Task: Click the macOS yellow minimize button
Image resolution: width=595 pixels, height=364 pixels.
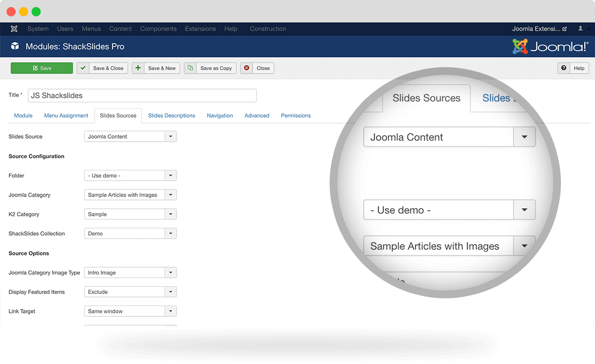Action: (23, 12)
